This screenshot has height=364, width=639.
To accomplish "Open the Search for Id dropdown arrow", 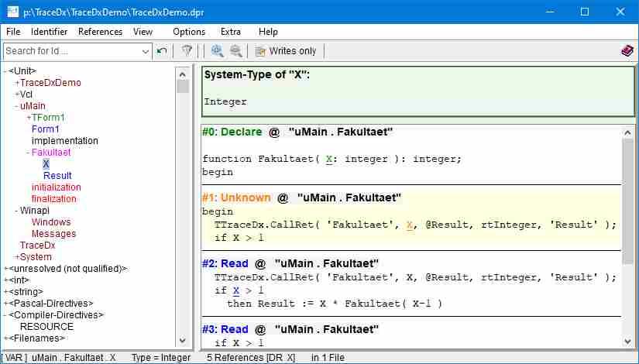I will point(146,51).
